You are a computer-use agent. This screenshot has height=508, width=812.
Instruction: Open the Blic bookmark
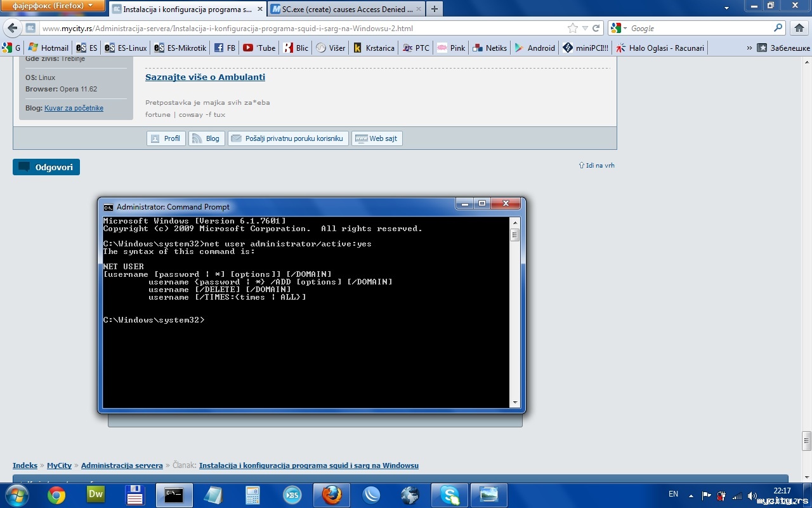[x=296, y=48]
